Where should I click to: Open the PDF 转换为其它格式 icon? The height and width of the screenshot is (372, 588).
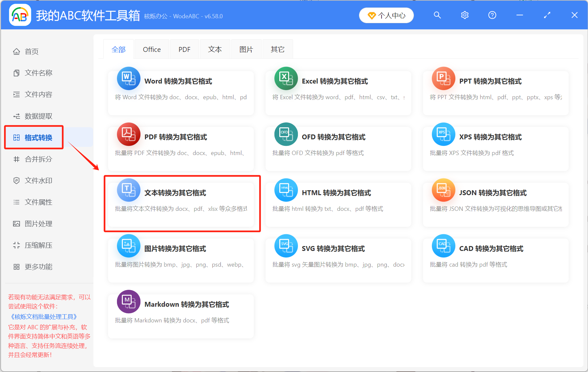click(128, 134)
